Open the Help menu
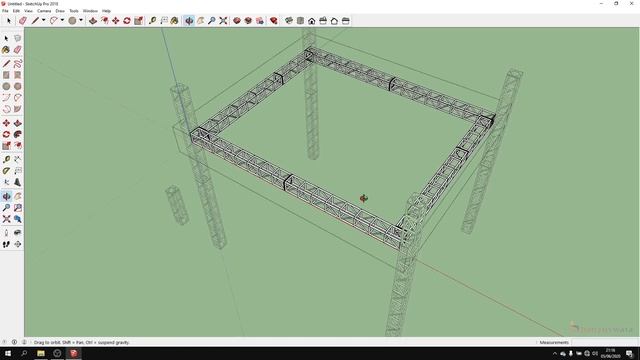Screen dimensions: 640x360 [x=106, y=11]
